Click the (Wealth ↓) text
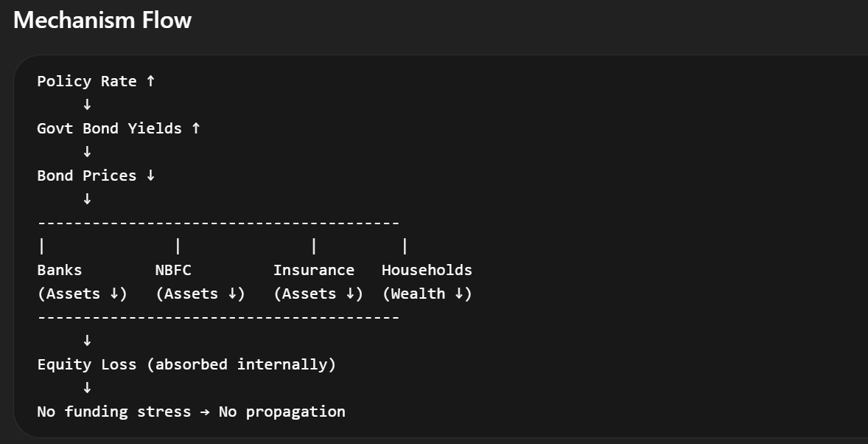 [427, 294]
